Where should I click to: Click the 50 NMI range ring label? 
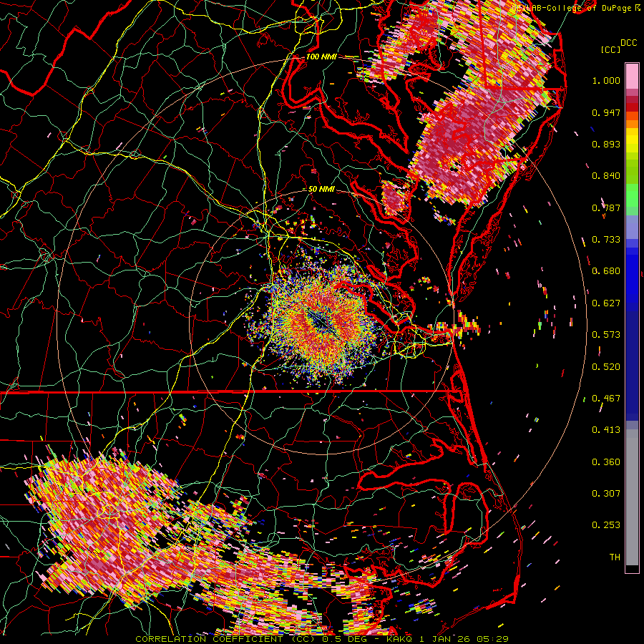point(321,190)
